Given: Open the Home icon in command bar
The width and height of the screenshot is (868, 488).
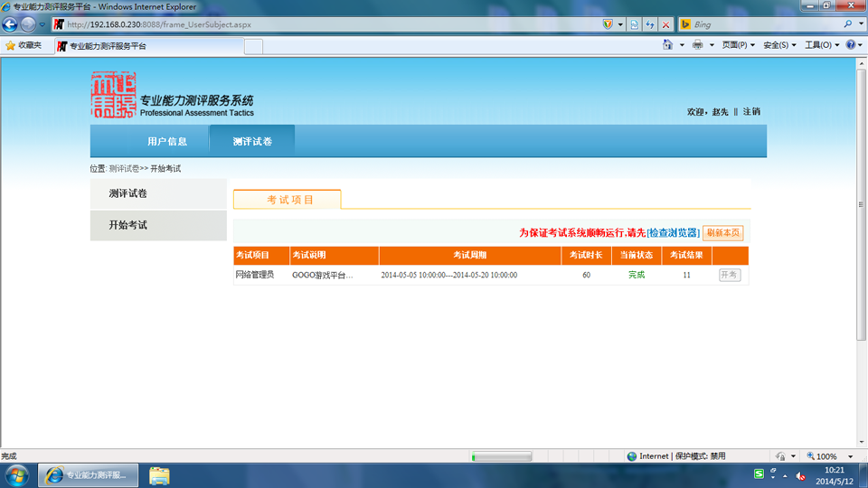Looking at the screenshot, I should [667, 45].
